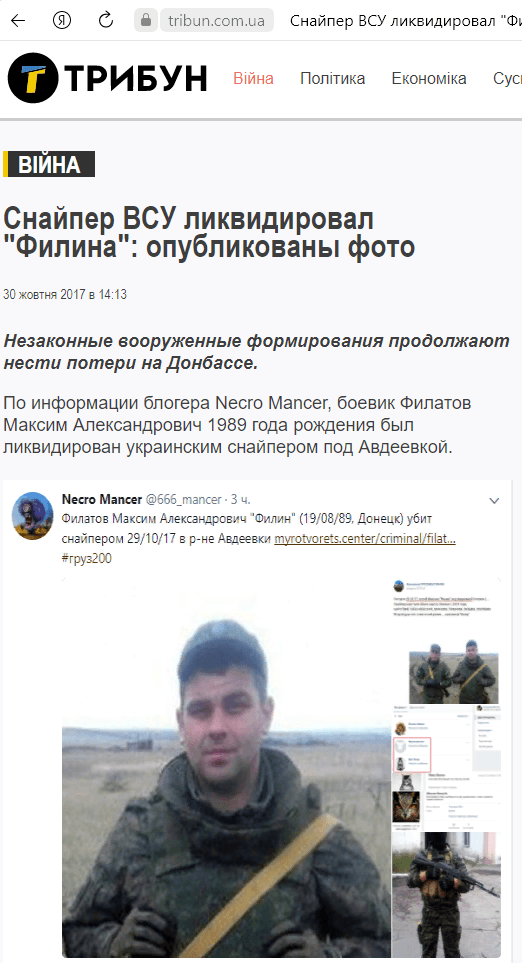This screenshot has width=522, height=963.
Task: Open Necro Mancer profile avatar
Action: [x=33, y=516]
